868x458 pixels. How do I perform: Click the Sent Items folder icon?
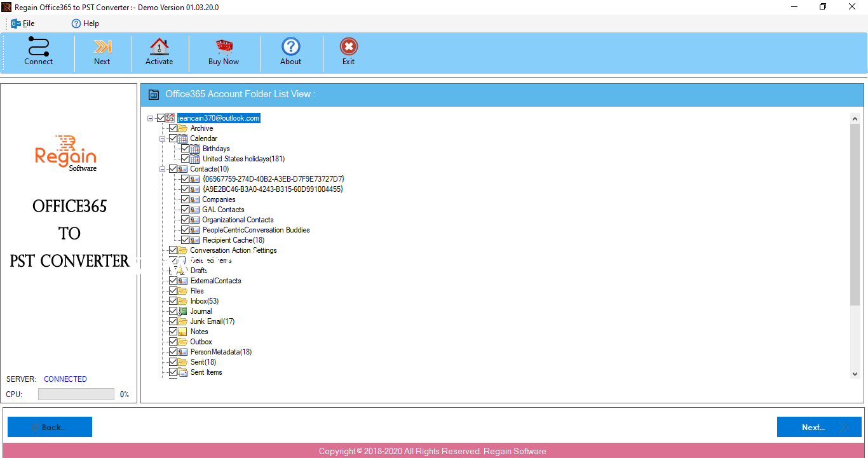183,372
